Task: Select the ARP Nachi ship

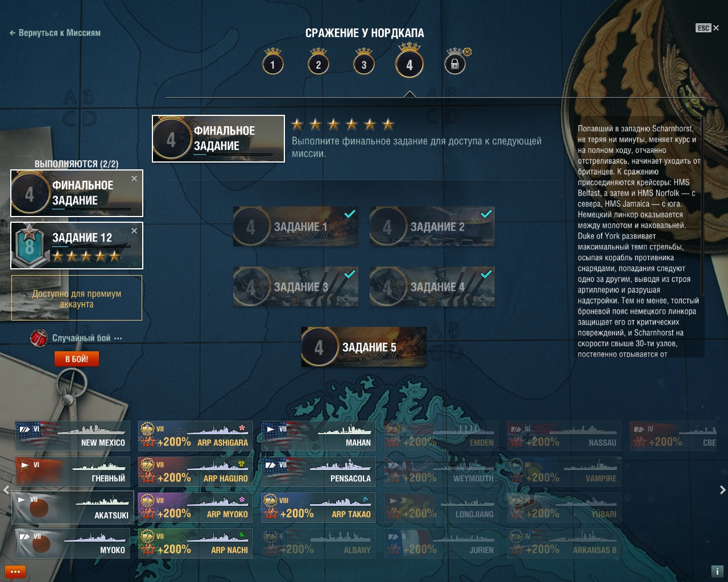Action: pyautogui.click(x=195, y=544)
